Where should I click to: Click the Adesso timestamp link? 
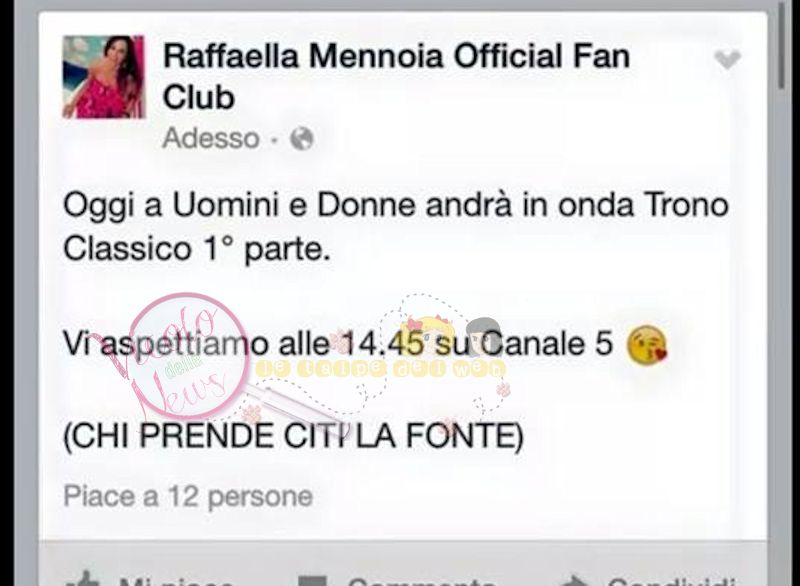point(211,138)
